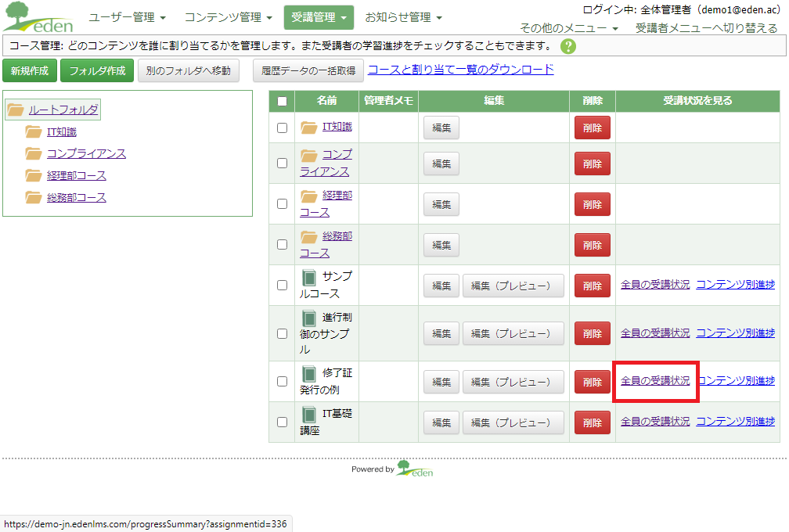Click コンプライアンス folder icon in left tree
This screenshot has height=532, width=789.
(34, 154)
